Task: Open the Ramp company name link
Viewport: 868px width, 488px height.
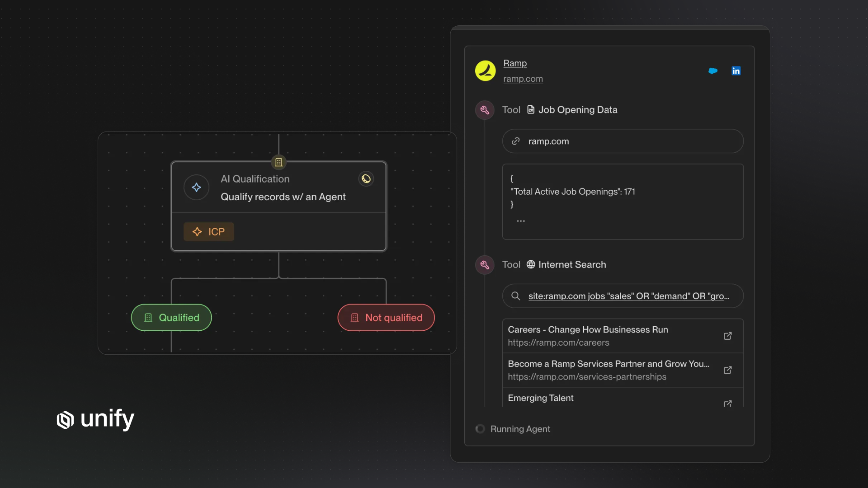Action: click(x=515, y=63)
